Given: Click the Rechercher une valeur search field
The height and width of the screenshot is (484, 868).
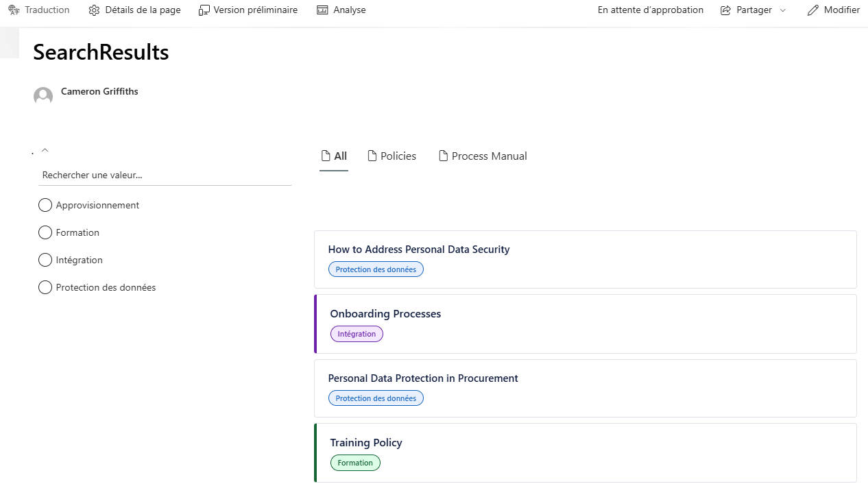Looking at the screenshot, I should tap(165, 176).
